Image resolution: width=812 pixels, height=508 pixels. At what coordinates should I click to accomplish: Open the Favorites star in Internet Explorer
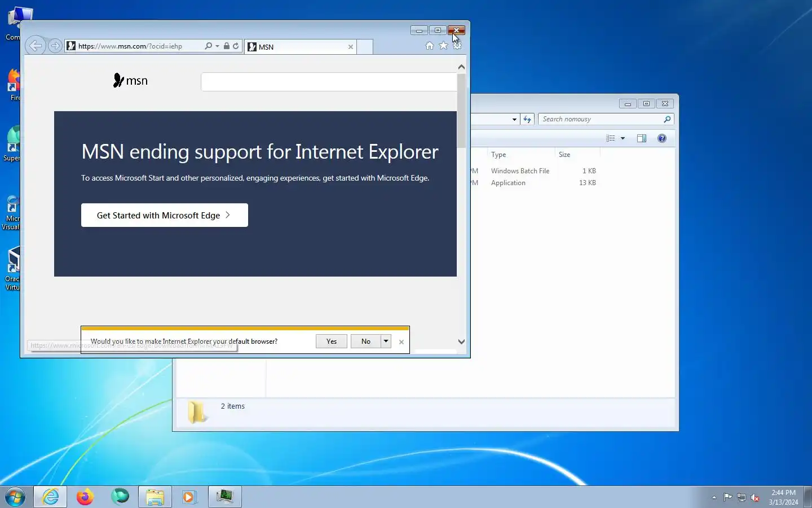pyautogui.click(x=443, y=46)
